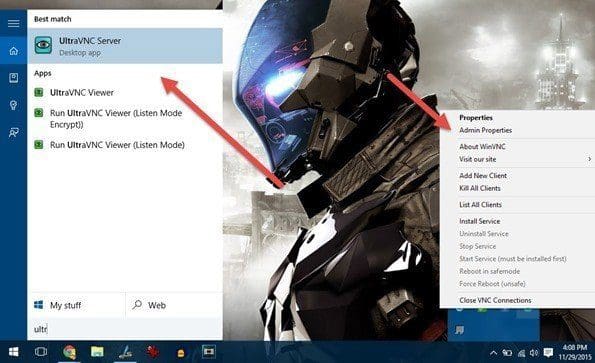The height and width of the screenshot is (363, 595).
Task: Click the battery/power tray icon
Action: coord(507,353)
